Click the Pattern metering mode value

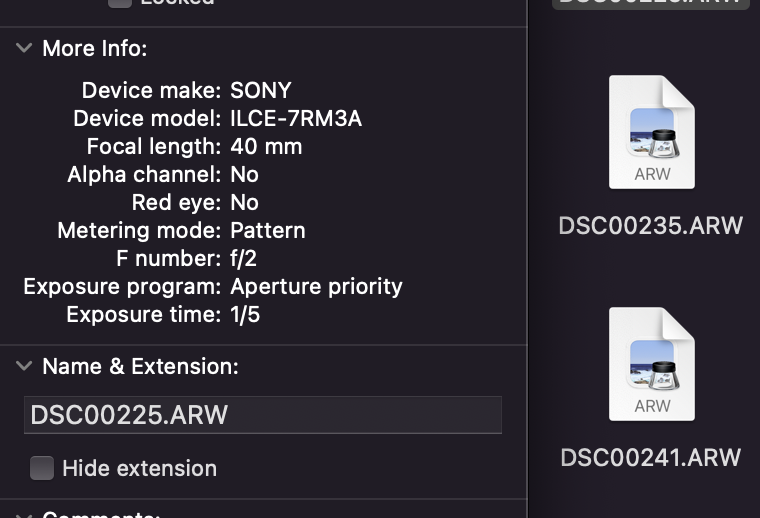[x=268, y=230]
